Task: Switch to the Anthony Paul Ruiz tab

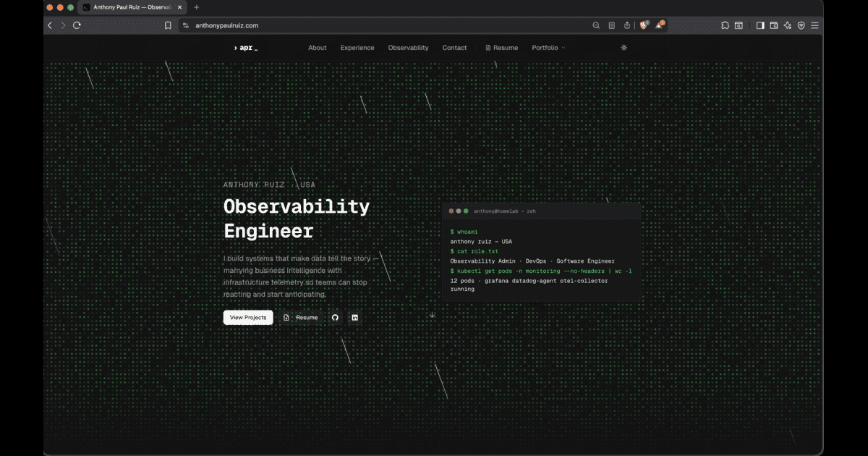Action: pyautogui.click(x=130, y=7)
